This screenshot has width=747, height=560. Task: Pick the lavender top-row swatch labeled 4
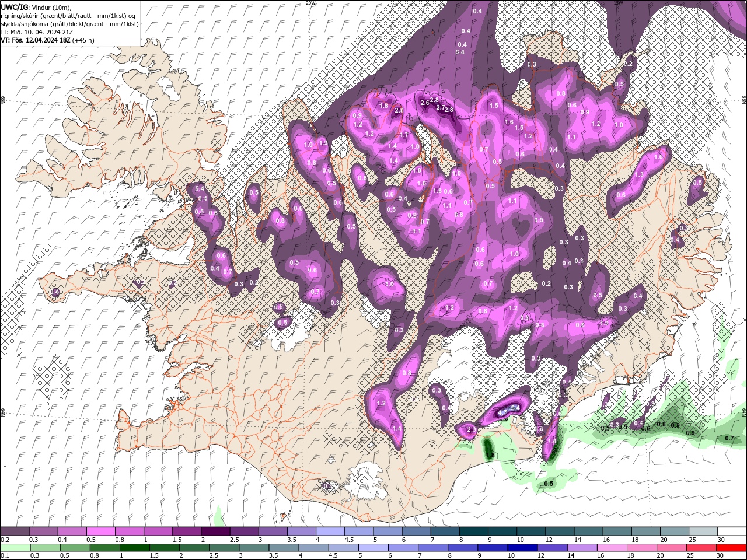[330, 531]
